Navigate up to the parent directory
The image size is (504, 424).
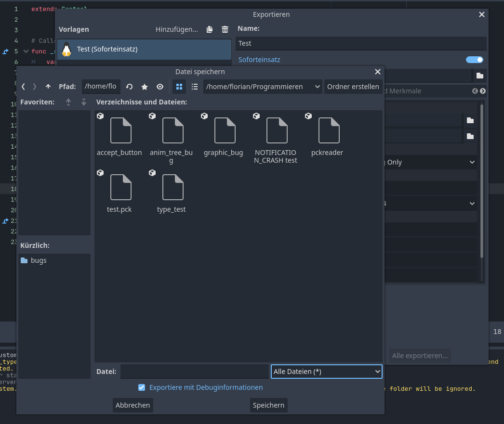48,87
